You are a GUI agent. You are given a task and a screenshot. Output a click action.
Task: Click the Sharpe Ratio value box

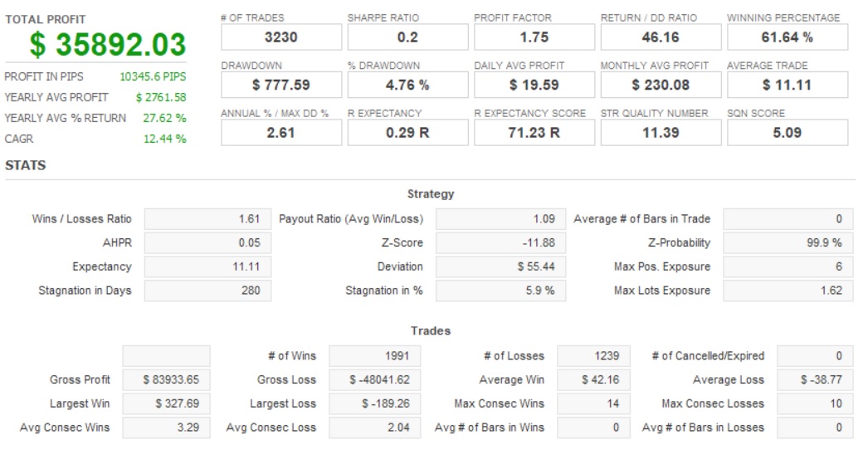[407, 37]
